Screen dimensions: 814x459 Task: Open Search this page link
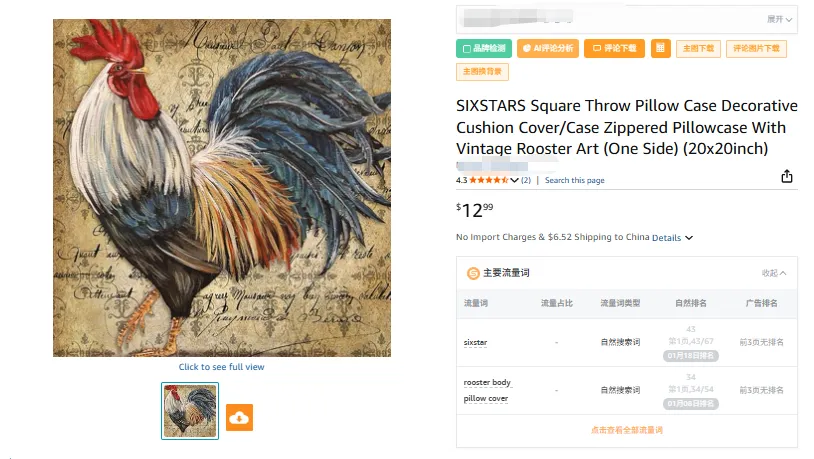pyautogui.click(x=575, y=180)
